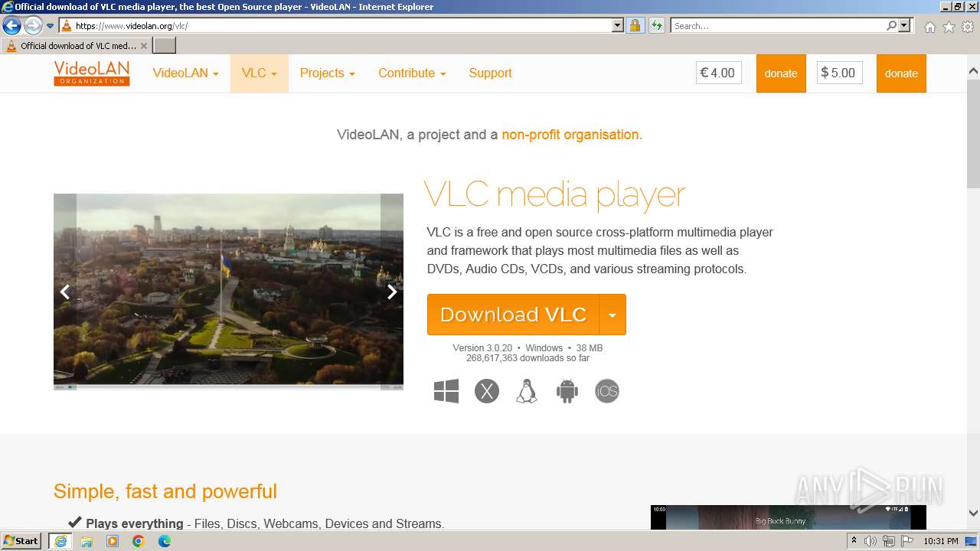Open the IE Tools gear icon
Image resolution: width=980 pixels, height=551 pixels.
[968, 27]
